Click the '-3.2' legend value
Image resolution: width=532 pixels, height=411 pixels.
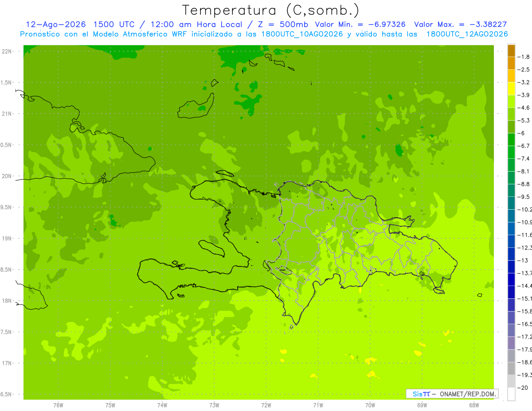524,82
